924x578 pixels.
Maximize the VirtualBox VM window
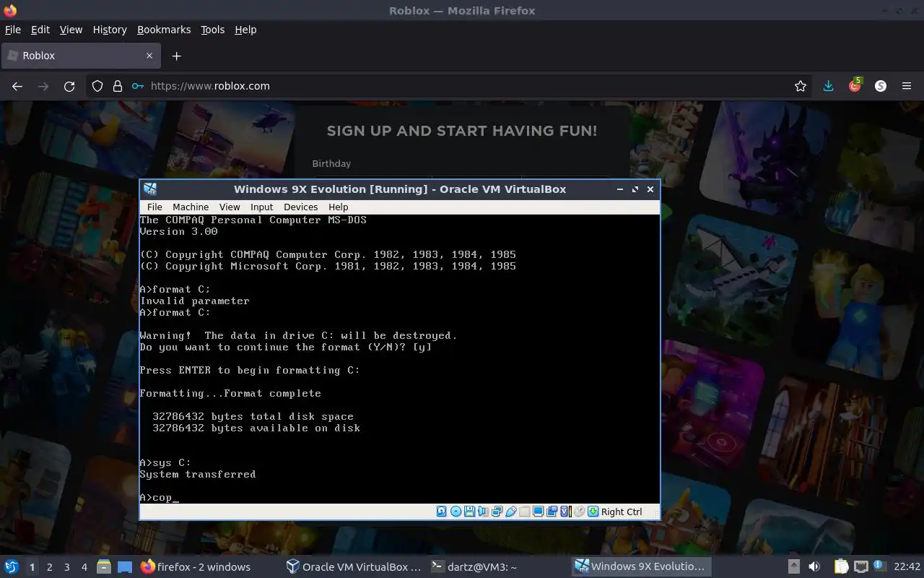(x=635, y=189)
